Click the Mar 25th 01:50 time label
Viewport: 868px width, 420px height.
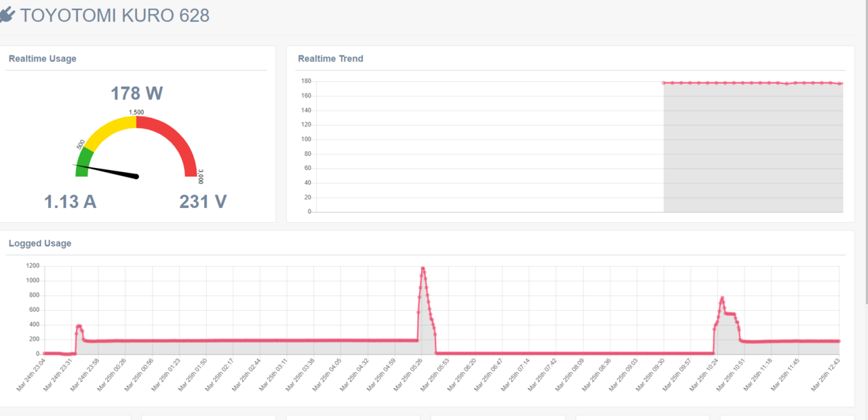click(x=192, y=374)
